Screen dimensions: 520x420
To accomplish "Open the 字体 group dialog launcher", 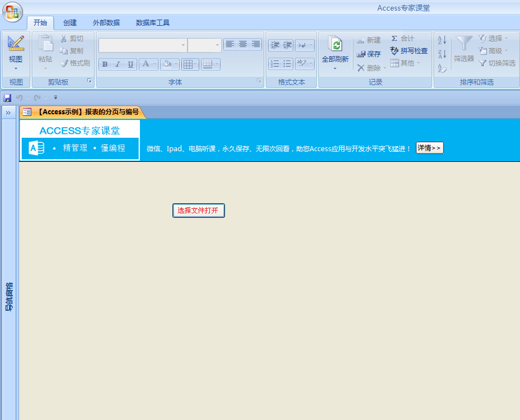I will coord(259,81).
